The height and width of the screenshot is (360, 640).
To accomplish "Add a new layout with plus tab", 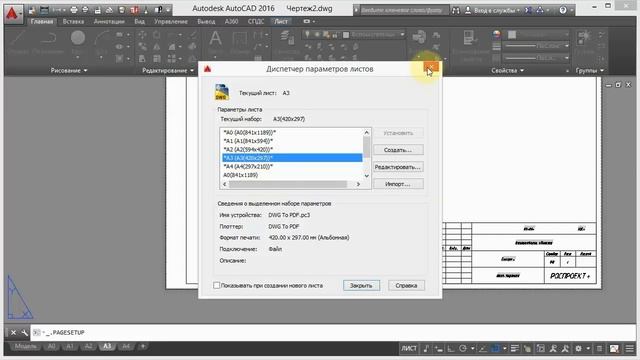I will [x=143, y=347].
